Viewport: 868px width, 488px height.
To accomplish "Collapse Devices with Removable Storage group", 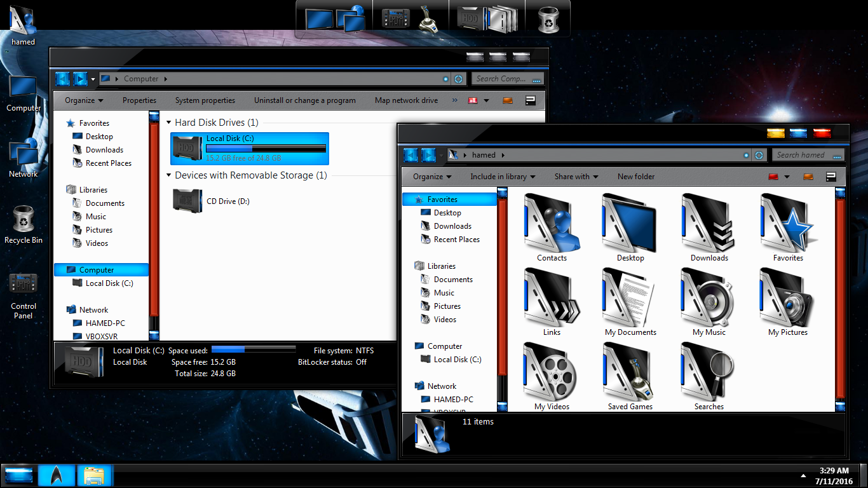I will point(169,175).
